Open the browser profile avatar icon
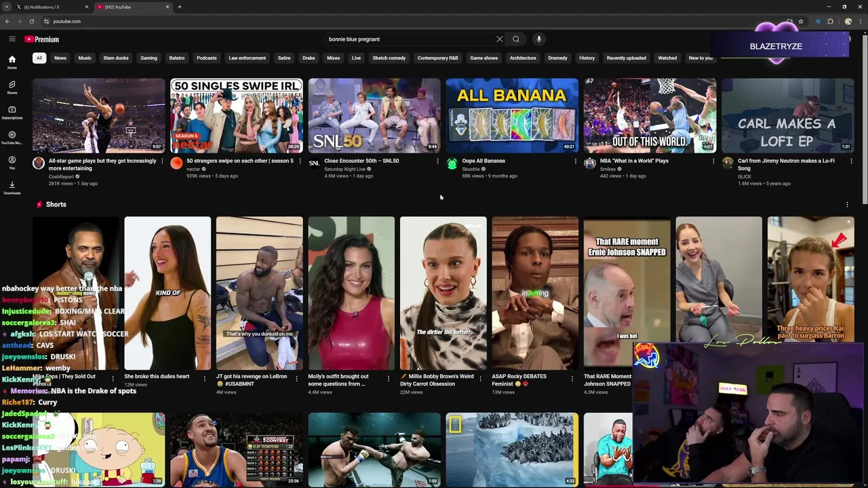The height and width of the screenshot is (488, 868). tap(848, 21)
